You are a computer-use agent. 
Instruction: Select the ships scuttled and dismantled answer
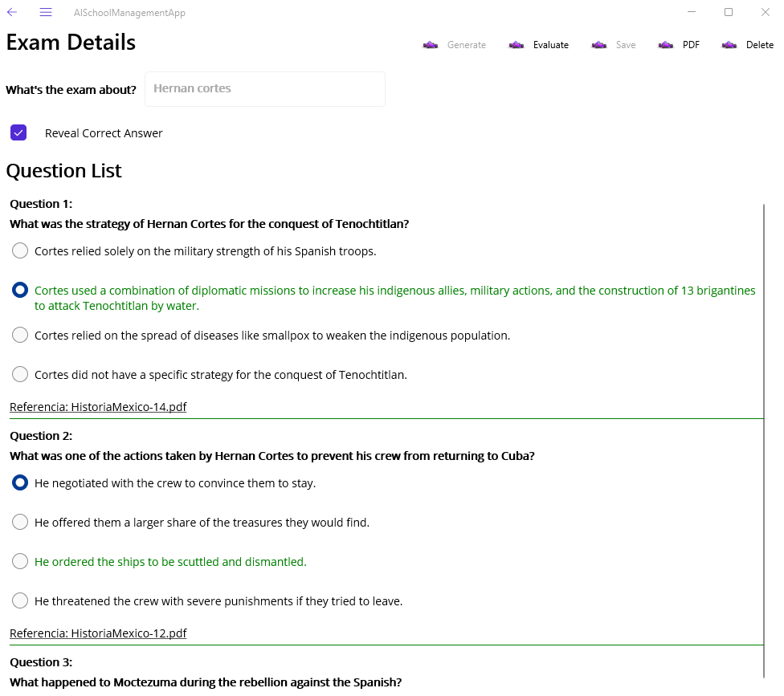21,562
